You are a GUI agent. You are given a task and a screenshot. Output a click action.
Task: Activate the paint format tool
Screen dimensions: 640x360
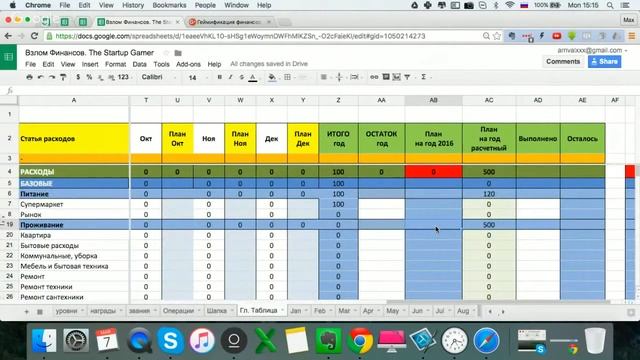tap(63, 77)
